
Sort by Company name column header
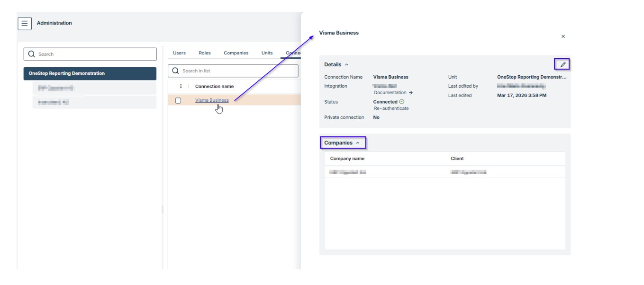(347, 159)
